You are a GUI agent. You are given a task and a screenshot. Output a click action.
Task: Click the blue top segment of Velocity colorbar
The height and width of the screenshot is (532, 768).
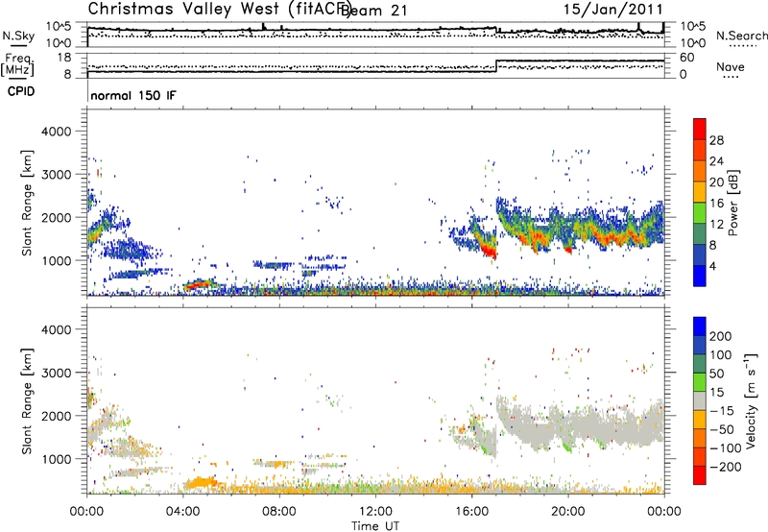click(700, 326)
